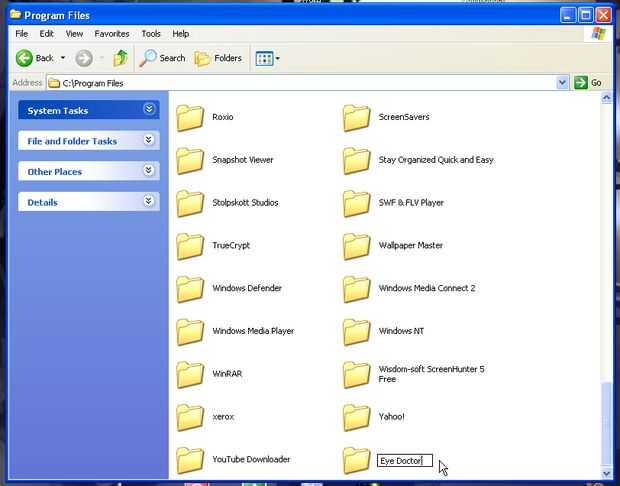620x486 pixels.
Task: Click the vertical scrollbar thumb
Action: 606,424
